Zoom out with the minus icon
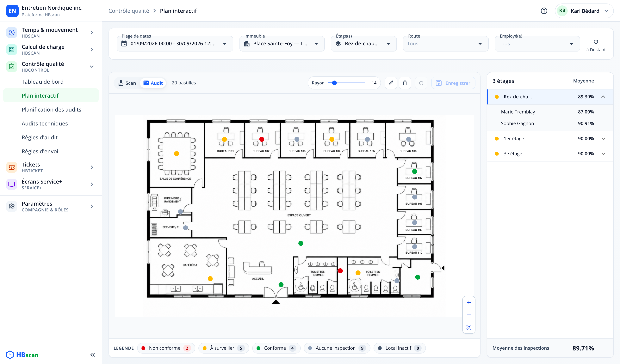 [x=469, y=315]
